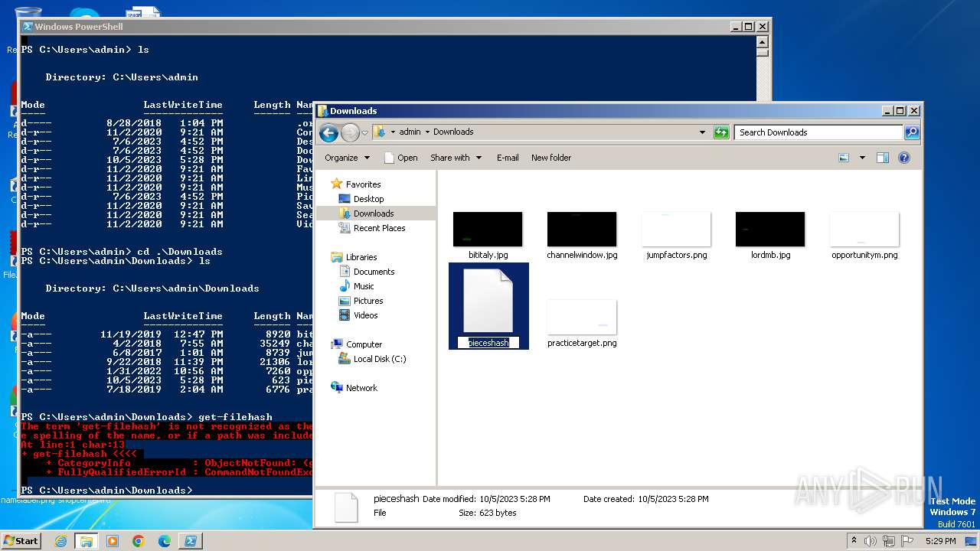Open Explorer Help question mark icon
Viewport: 980px width, 551px height.
(x=904, y=158)
